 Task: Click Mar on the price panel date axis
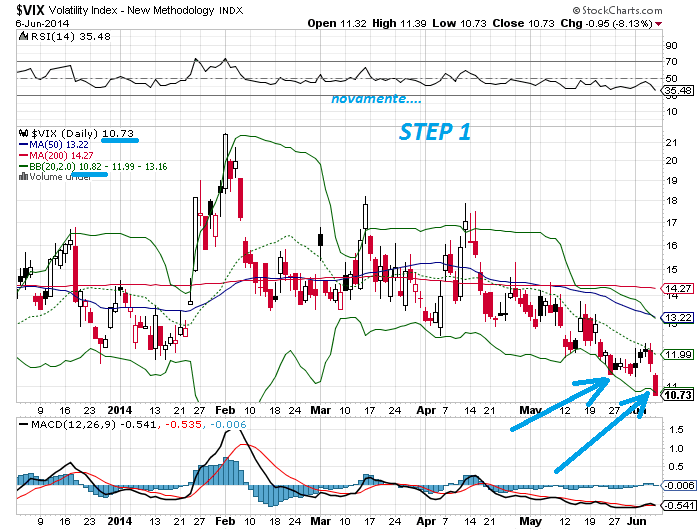(x=321, y=410)
